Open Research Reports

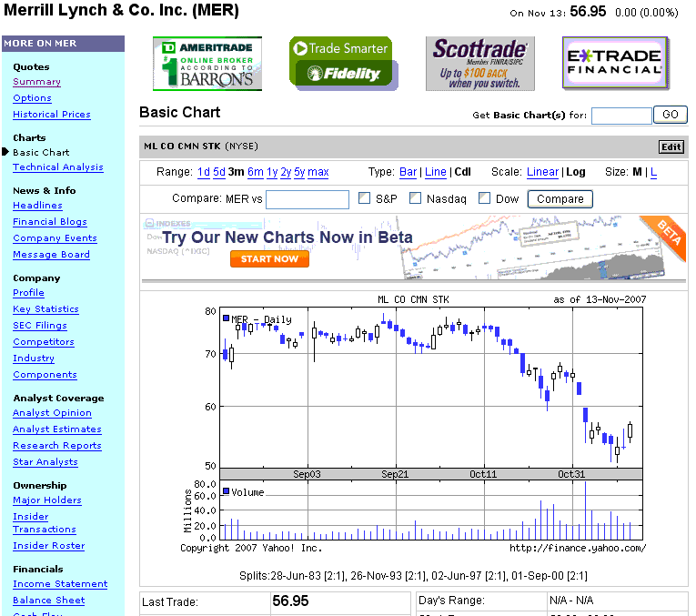click(x=57, y=446)
